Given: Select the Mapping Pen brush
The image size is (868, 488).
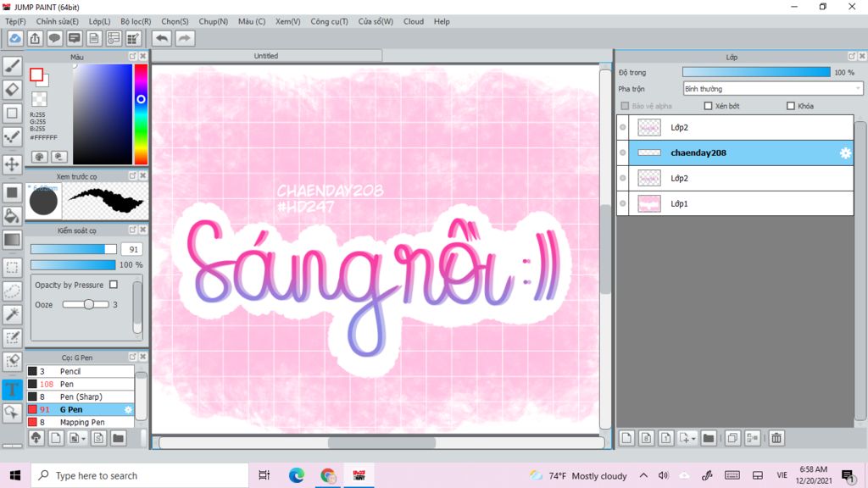Looking at the screenshot, I should point(81,422).
